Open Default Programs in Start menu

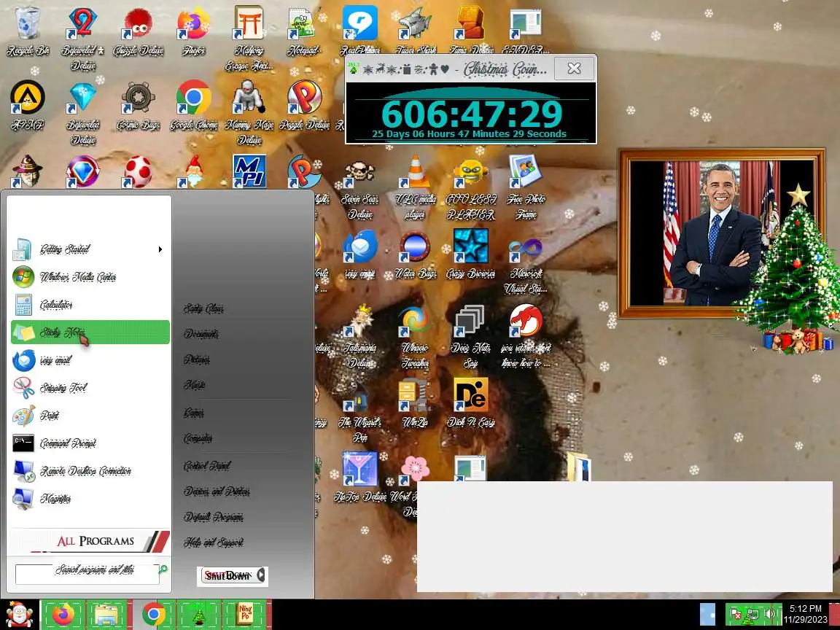[214, 517]
